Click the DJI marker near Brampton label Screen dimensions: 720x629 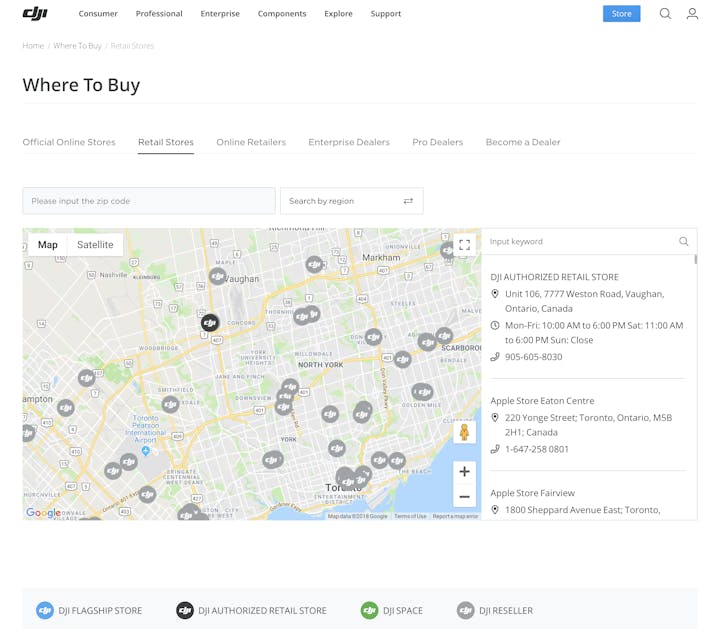[66, 407]
